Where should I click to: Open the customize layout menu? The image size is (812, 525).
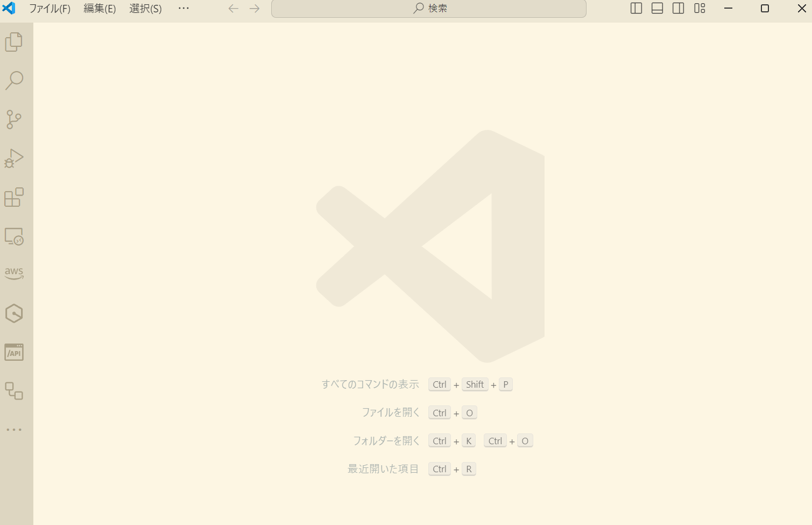click(x=700, y=9)
